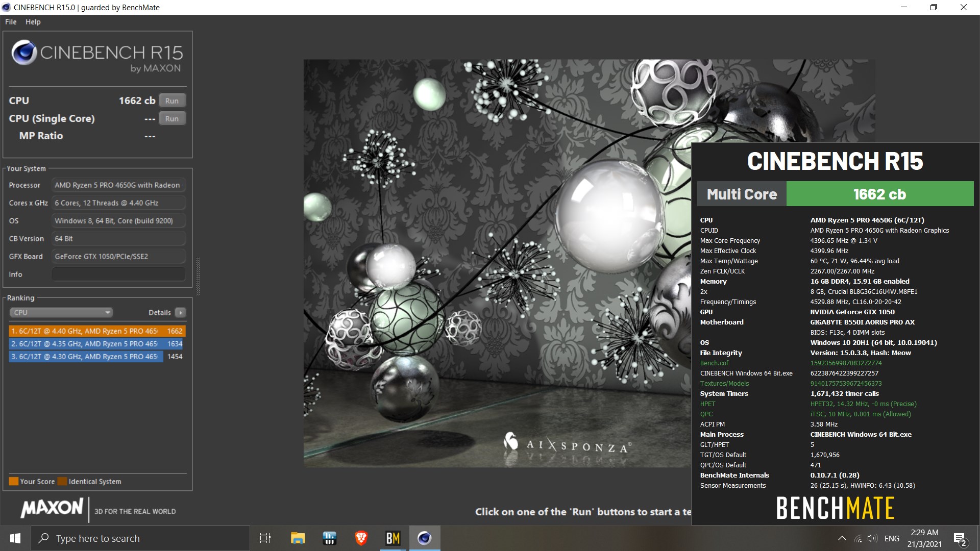This screenshot has width=980, height=551.
Task: Click the Sensor Measurements value
Action: (863, 486)
